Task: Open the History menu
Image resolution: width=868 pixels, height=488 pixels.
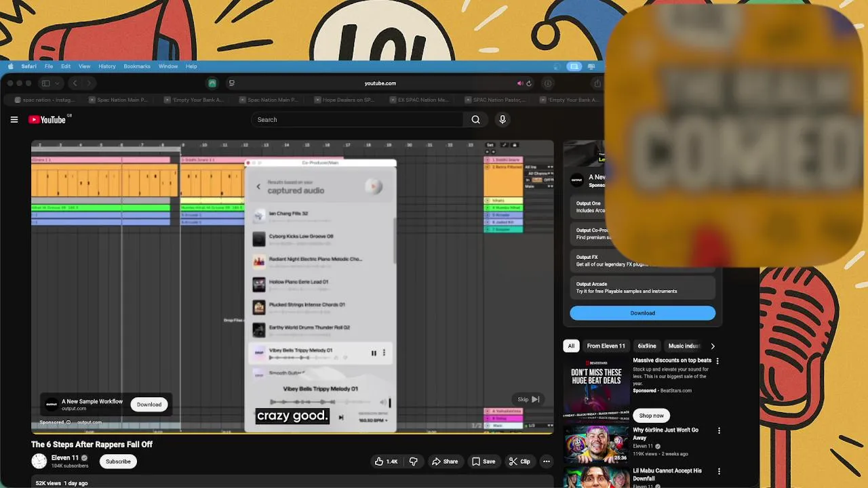Action: 107,66
